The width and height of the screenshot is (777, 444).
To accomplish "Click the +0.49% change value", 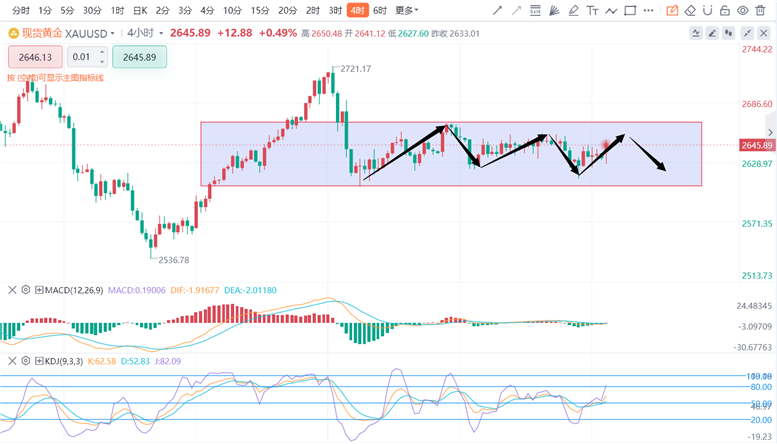I will point(278,33).
